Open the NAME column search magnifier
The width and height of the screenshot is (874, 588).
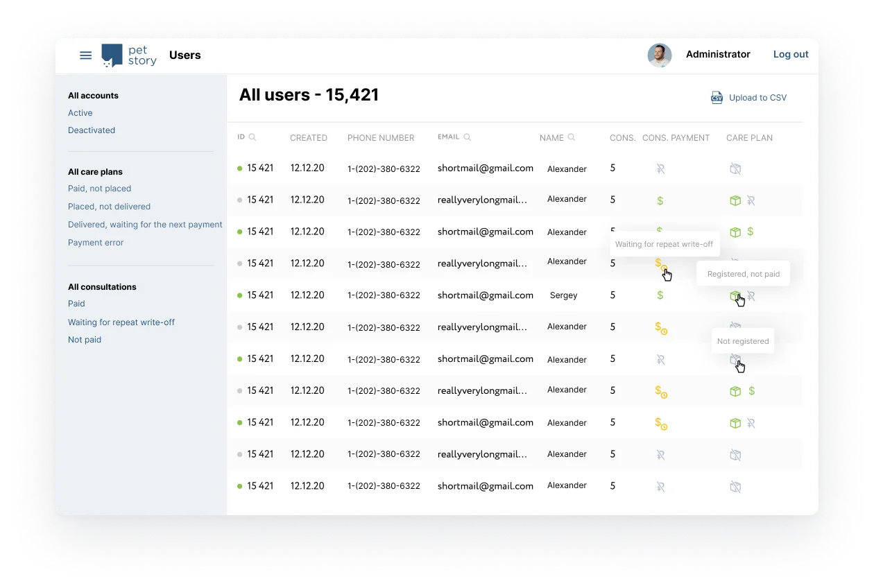[572, 137]
